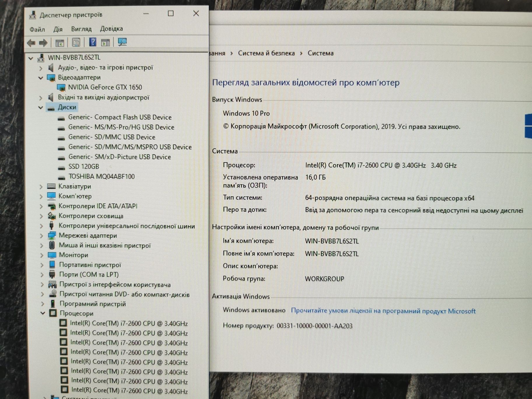Click the monitor icon beside Комп'ютер
Image resolution: width=532 pixels, height=399 pixels.
pos(51,196)
